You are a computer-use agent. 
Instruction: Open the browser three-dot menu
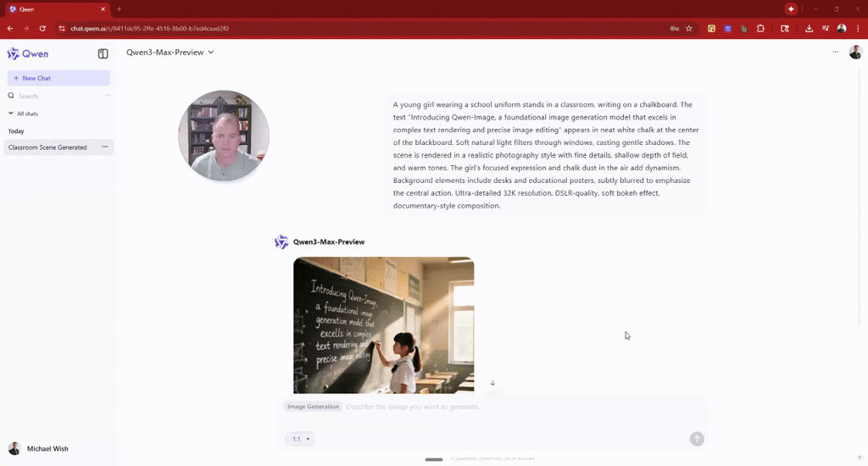point(858,28)
